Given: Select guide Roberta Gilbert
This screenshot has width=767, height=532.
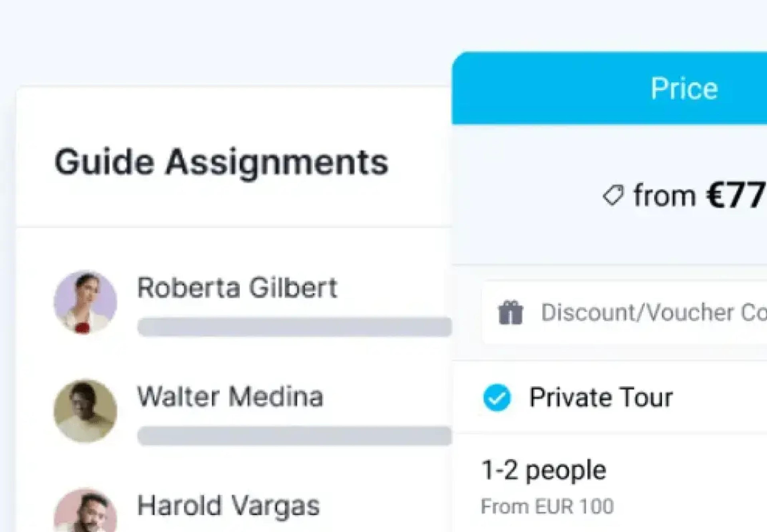Looking at the screenshot, I should (237, 287).
